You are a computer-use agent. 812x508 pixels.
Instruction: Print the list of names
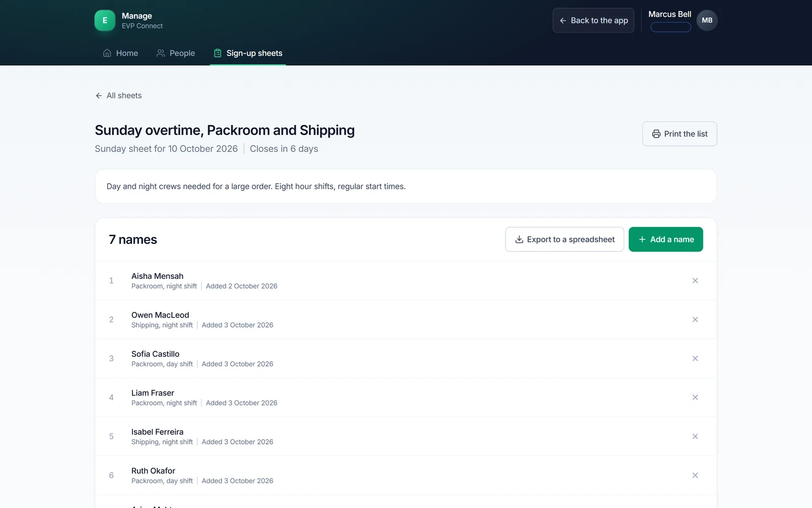point(680,134)
